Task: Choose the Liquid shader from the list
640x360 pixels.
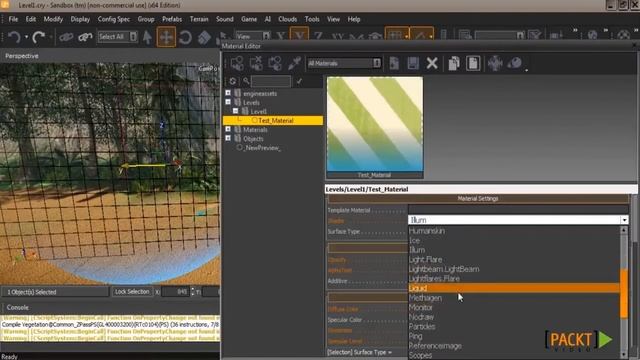Action: (514, 288)
